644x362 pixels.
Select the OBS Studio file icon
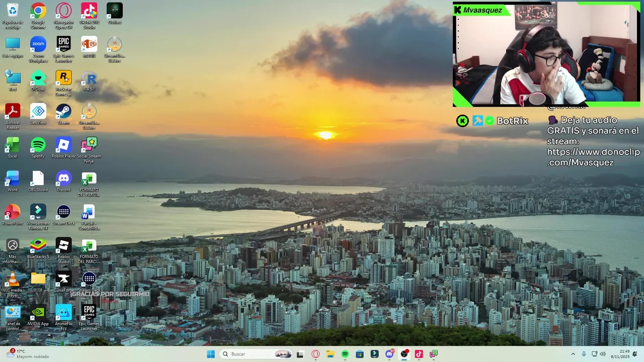point(38,182)
